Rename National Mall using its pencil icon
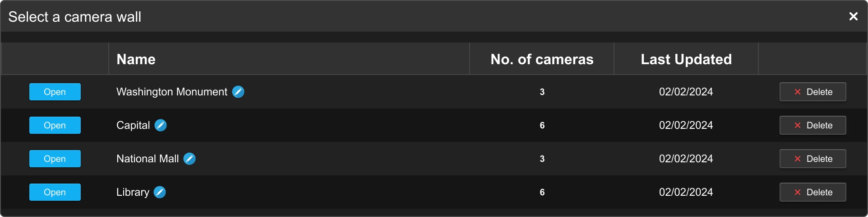This screenshot has height=217, width=868. (x=189, y=159)
